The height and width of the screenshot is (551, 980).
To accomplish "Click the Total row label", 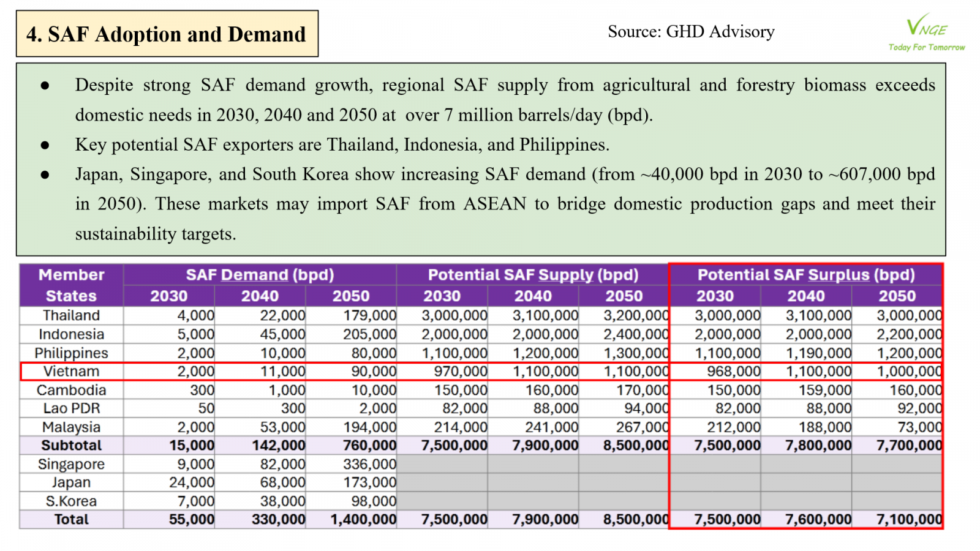I will [72, 520].
